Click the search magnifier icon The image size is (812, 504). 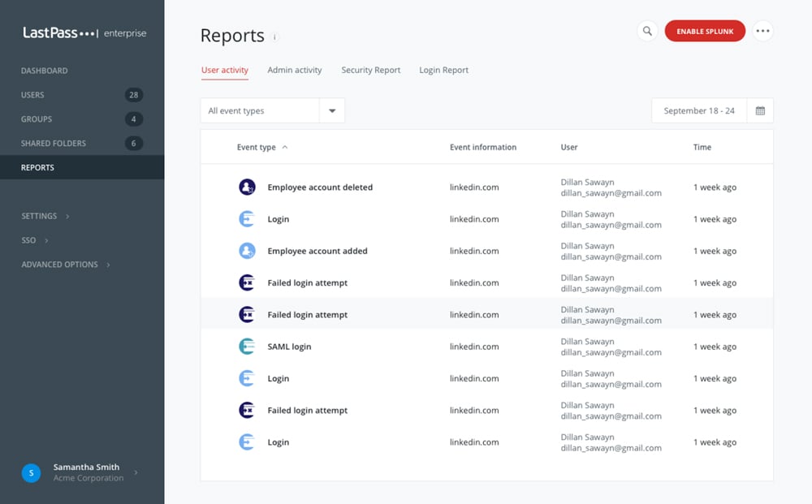point(647,32)
